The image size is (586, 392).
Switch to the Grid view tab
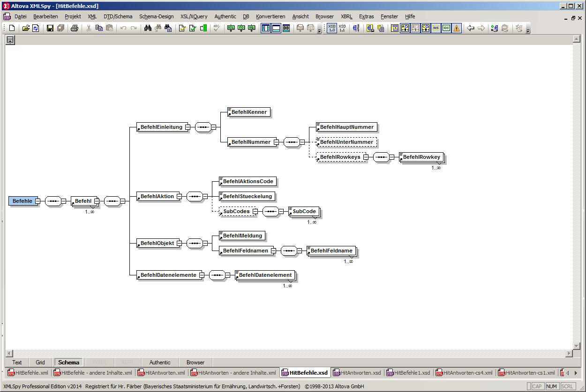(40, 362)
